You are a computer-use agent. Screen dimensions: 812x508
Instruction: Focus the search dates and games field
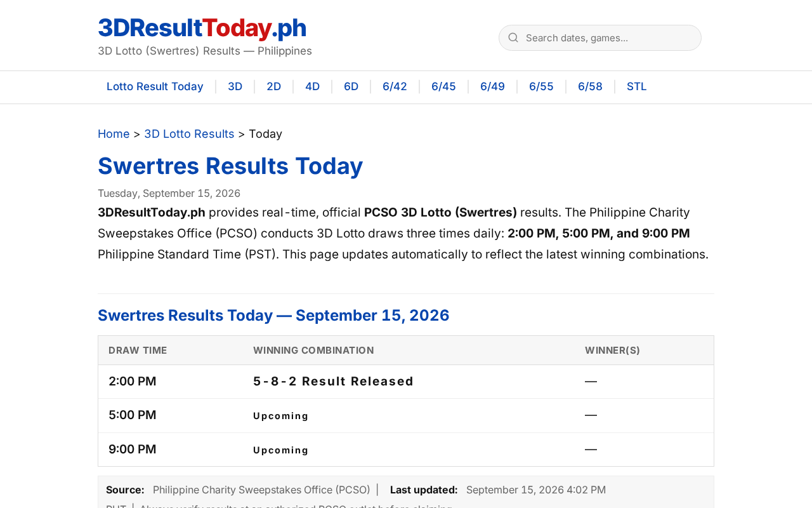[600, 37]
